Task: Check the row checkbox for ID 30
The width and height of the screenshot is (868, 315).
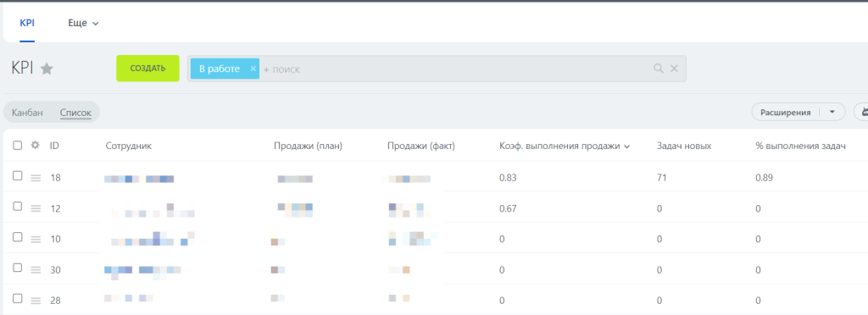Action: pyautogui.click(x=17, y=268)
